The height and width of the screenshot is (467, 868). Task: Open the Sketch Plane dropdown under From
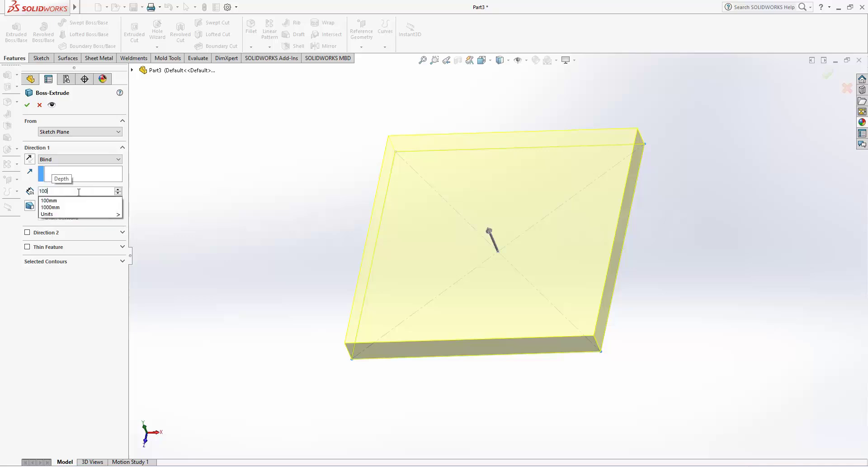click(80, 132)
